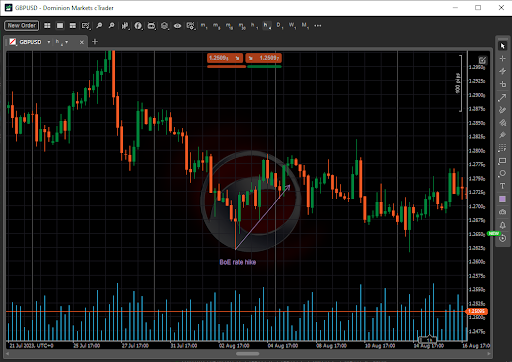Select the h1 timeframe
Image resolution: width=512 pixels, height=362 pixels.
point(254,26)
